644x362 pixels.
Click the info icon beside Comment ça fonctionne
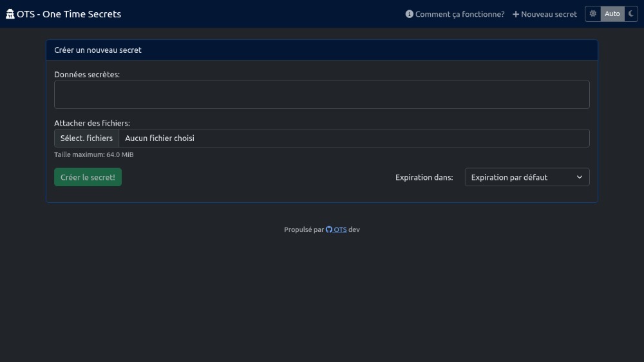(409, 14)
